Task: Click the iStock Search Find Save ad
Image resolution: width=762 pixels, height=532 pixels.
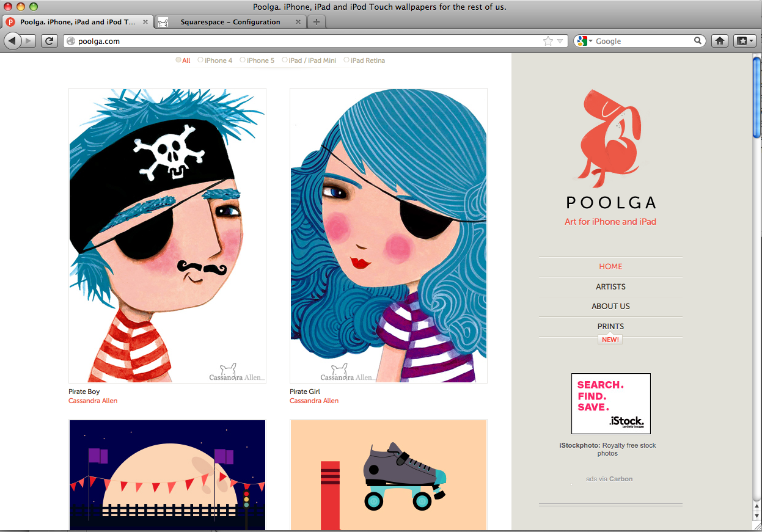Action: (x=610, y=404)
